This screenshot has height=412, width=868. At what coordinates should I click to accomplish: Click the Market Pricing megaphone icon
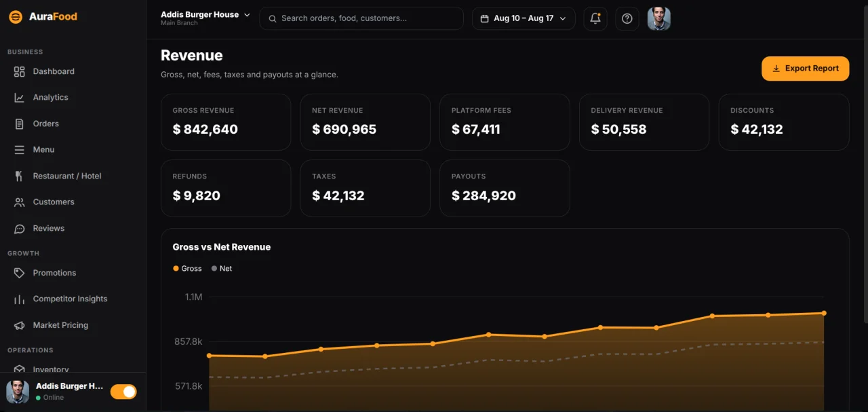click(19, 325)
